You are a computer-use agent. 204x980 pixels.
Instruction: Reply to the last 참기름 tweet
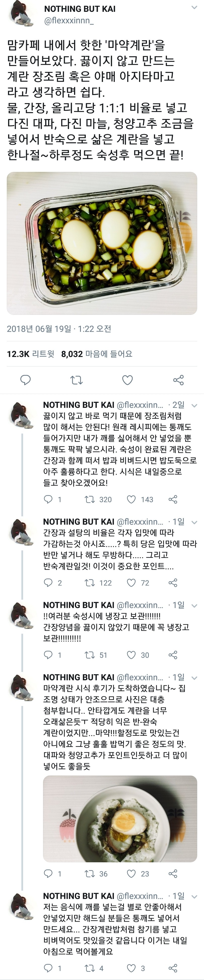pyautogui.click(x=48, y=968)
